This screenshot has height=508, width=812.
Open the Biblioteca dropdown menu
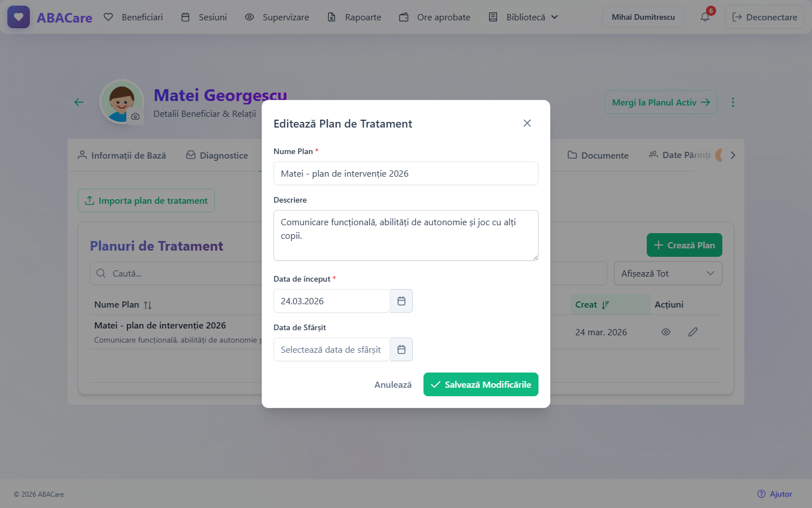pyautogui.click(x=523, y=17)
